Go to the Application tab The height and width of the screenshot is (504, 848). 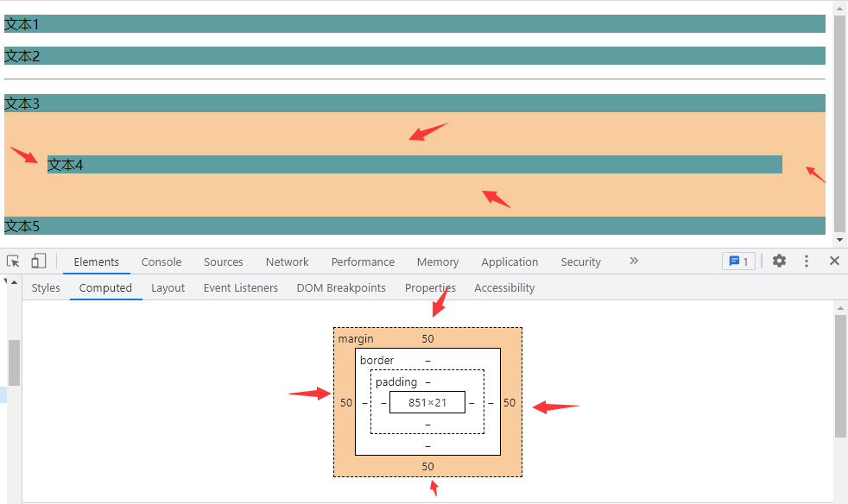coord(509,262)
